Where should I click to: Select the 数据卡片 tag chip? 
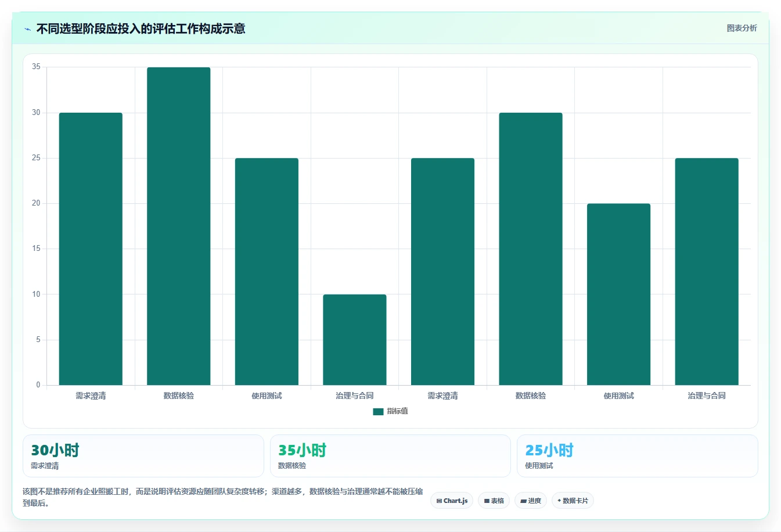point(573,501)
